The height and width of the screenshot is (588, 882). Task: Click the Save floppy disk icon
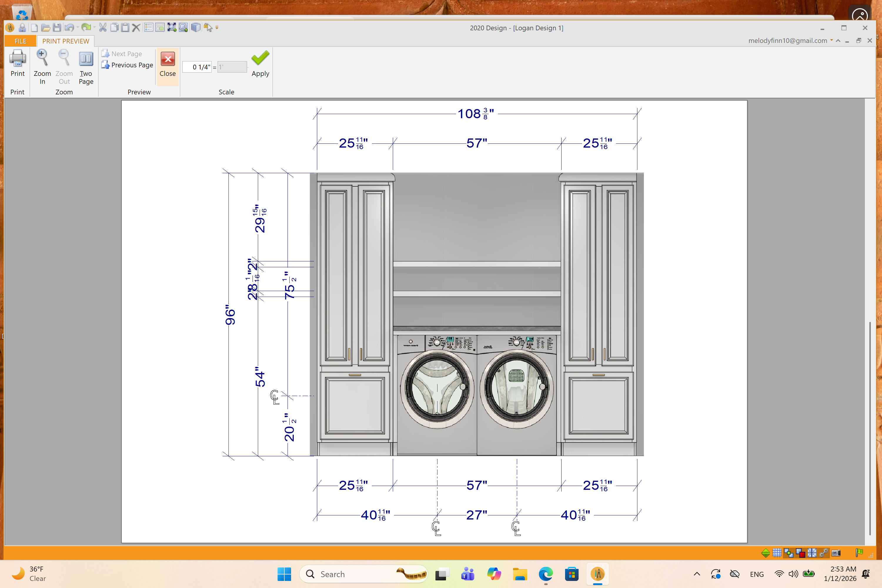point(57,27)
